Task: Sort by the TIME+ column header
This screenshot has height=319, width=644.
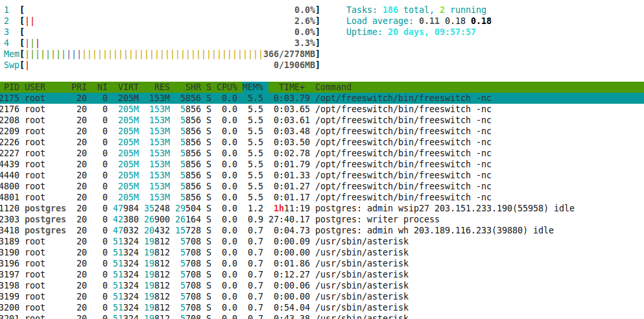Action: tap(292, 87)
